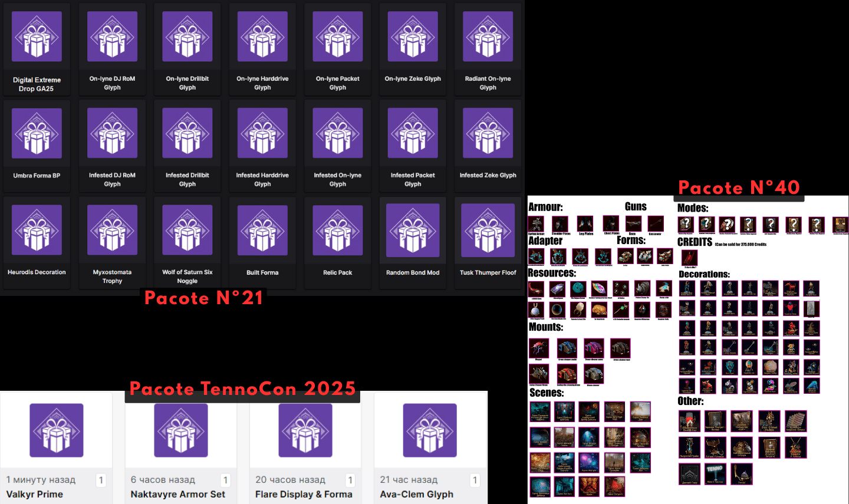849x504 pixels.
Task: Click the '6 часов назад' timestamp
Action: [163, 480]
